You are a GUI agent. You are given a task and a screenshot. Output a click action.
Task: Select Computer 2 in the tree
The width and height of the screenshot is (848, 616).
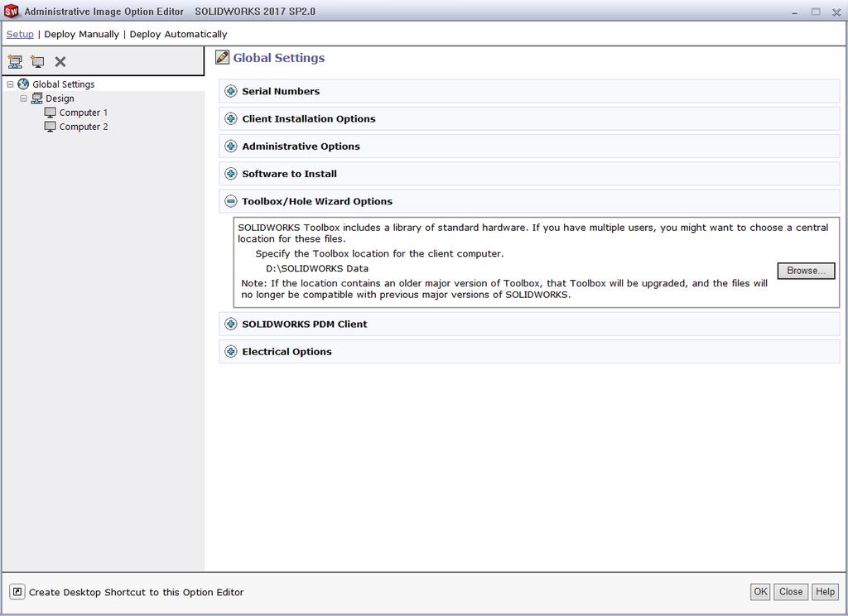click(x=84, y=127)
